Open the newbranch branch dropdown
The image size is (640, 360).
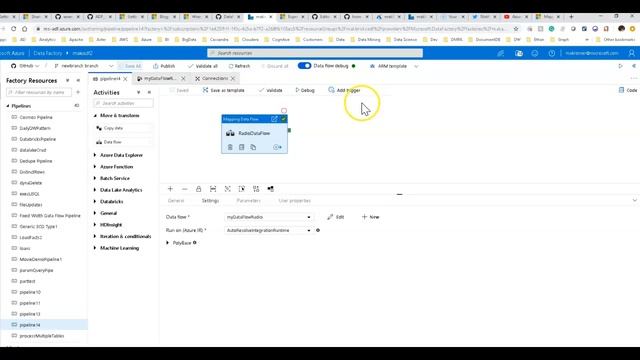84,66
